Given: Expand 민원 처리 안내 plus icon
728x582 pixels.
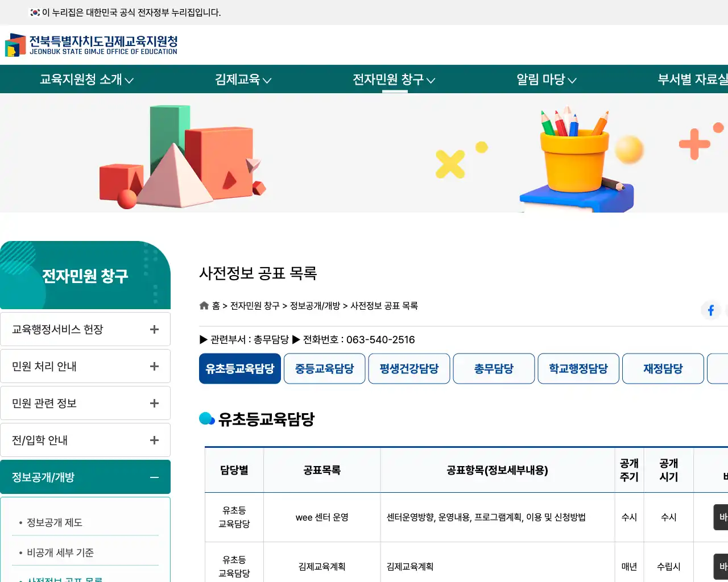Looking at the screenshot, I should pyautogui.click(x=154, y=367).
